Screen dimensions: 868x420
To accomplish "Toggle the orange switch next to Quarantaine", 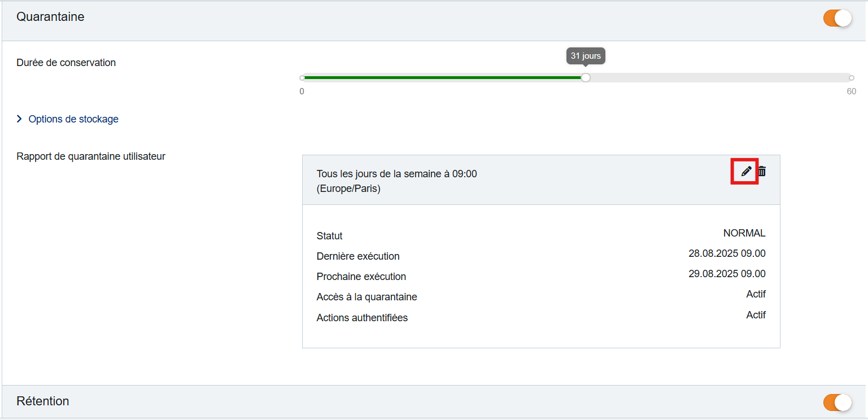I will click(x=836, y=18).
